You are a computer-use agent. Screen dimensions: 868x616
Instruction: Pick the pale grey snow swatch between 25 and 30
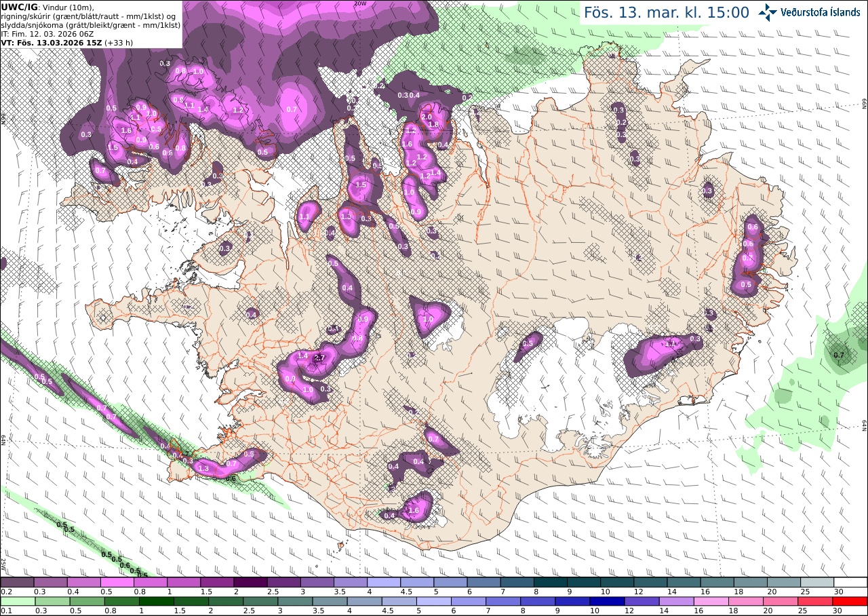coord(817,582)
